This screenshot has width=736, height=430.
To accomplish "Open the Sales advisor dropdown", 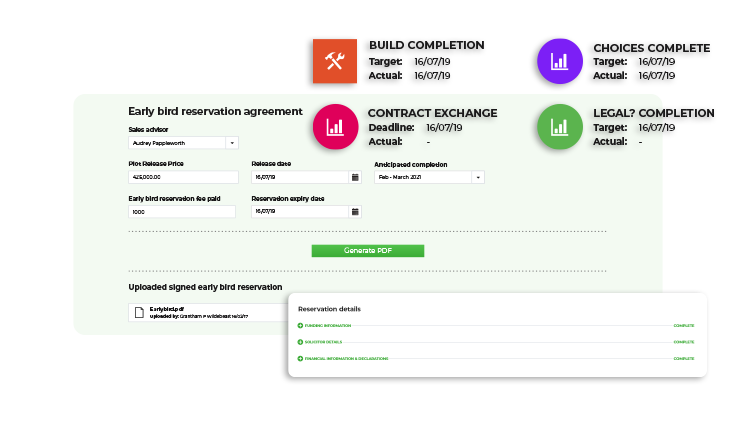I will pyautogui.click(x=232, y=143).
